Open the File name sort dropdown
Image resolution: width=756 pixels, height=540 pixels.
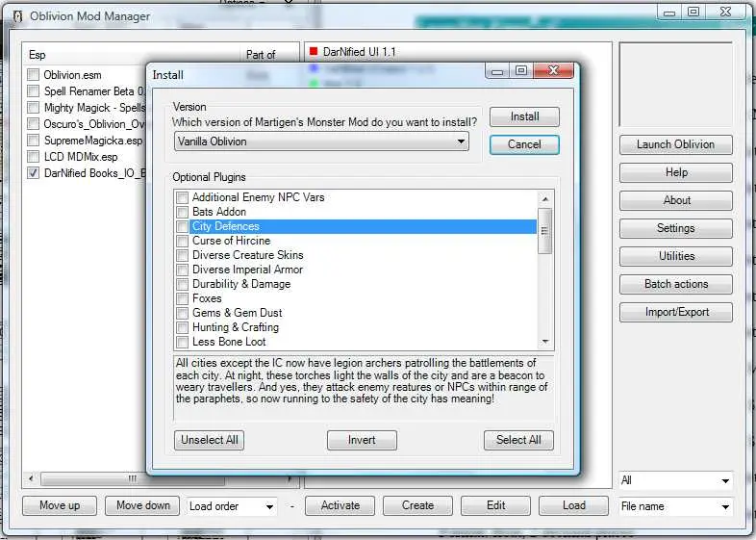pyautogui.click(x=675, y=506)
